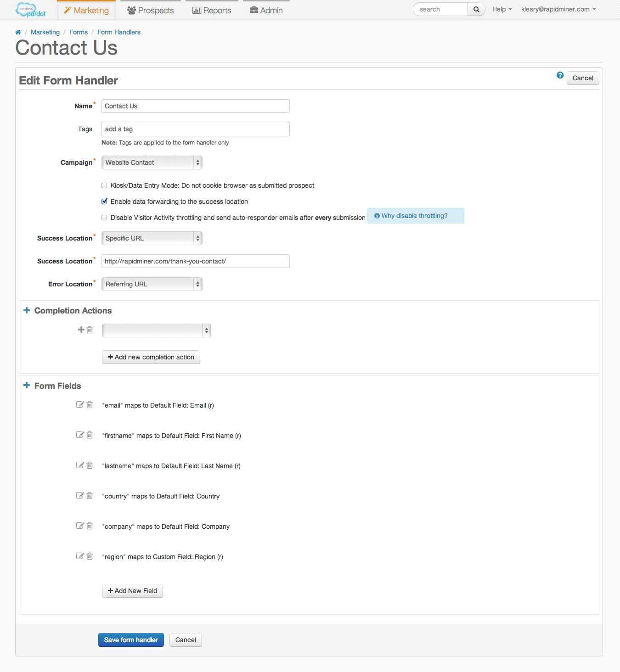The height and width of the screenshot is (672, 620).
Task: Click the home icon in the breadcrumb
Action: pyautogui.click(x=18, y=32)
